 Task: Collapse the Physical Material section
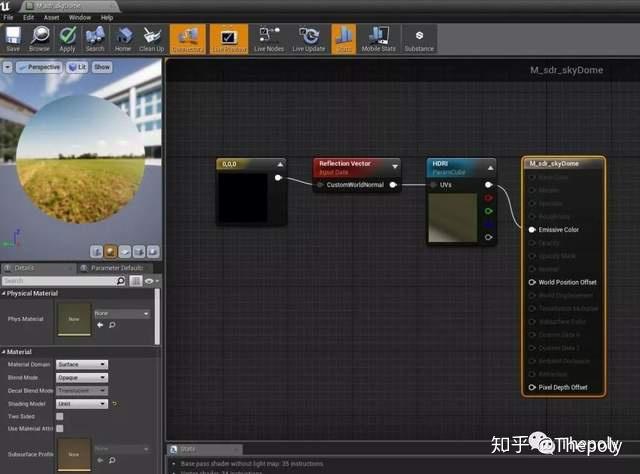(x=4, y=293)
